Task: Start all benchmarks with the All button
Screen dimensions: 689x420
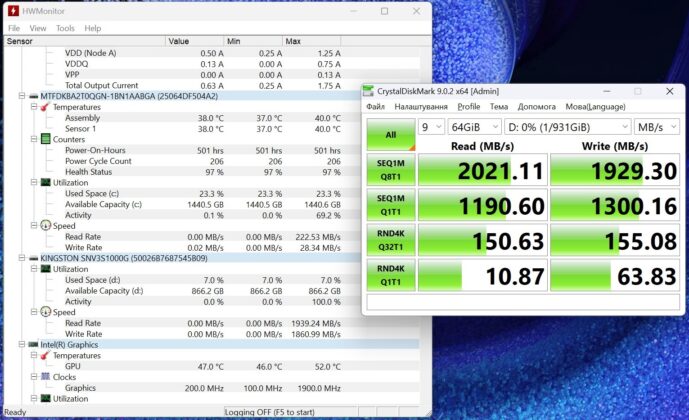Action: coord(391,135)
